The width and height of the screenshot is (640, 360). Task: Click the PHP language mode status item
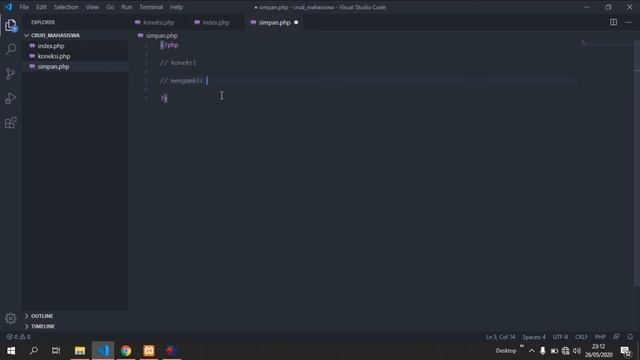[600, 337]
